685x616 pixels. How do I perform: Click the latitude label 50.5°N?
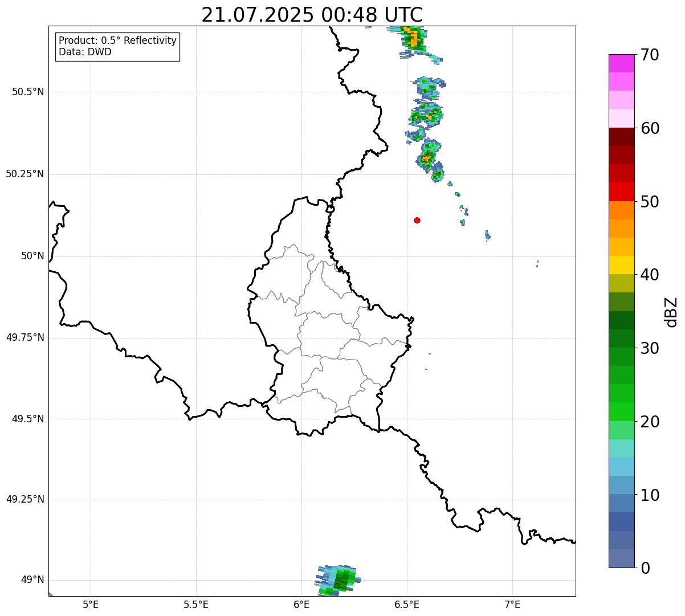tap(27, 92)
